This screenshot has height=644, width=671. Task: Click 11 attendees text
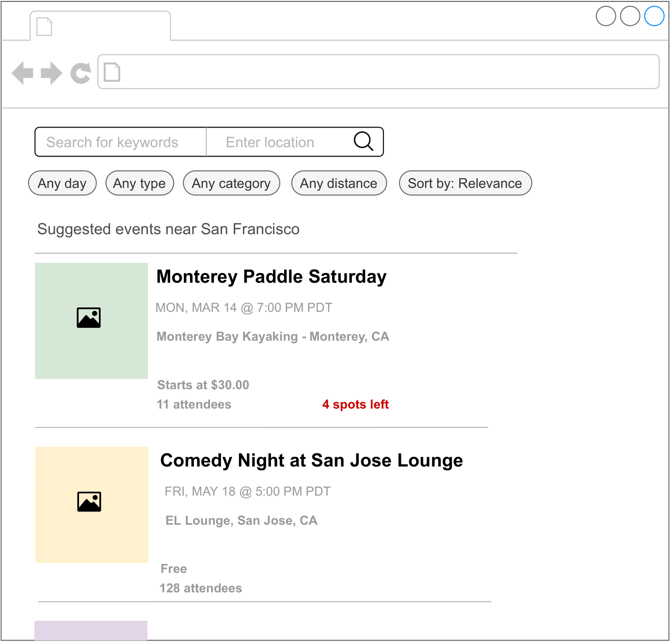tap(194, 404)
